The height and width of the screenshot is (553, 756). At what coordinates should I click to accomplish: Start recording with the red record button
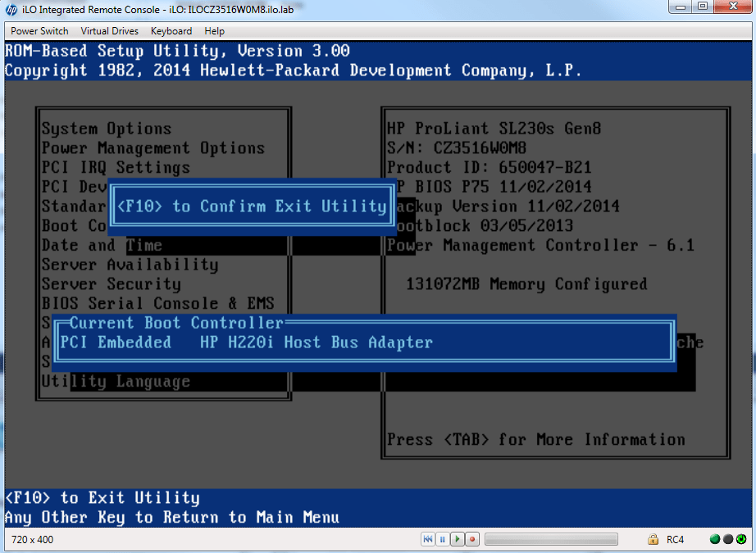click(472, 539)
